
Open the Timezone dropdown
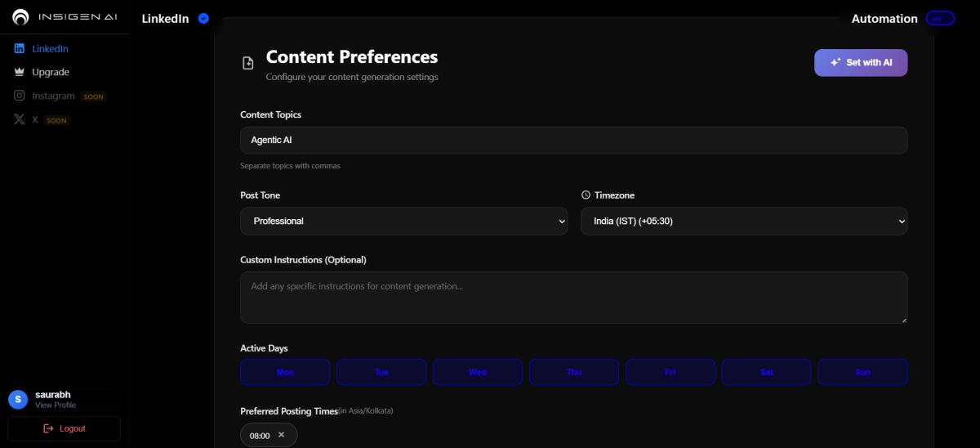tap(743, 221)
